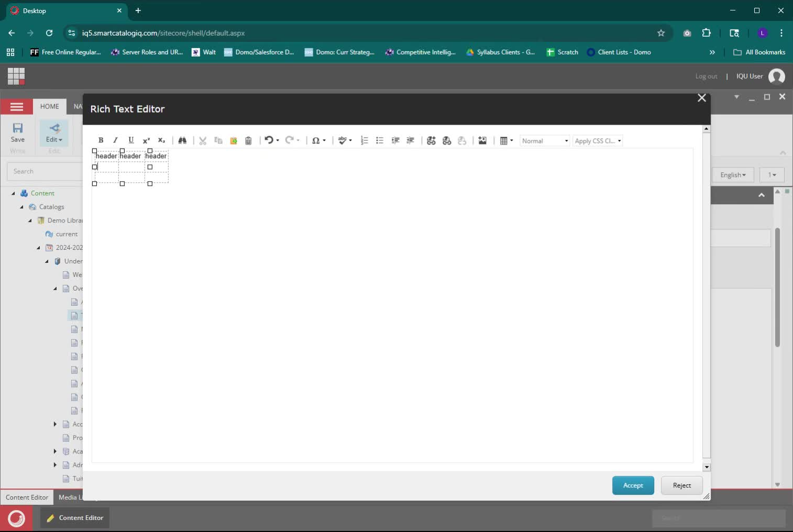Open the Redo history dropdown arrow
Screen dimensions: 793x532
pos(298,140)
